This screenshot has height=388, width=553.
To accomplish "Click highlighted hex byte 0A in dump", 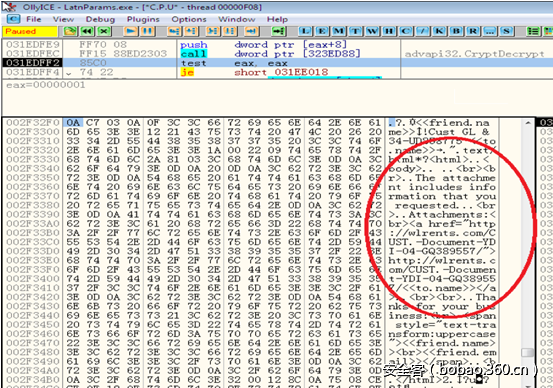I will point(73,123).
